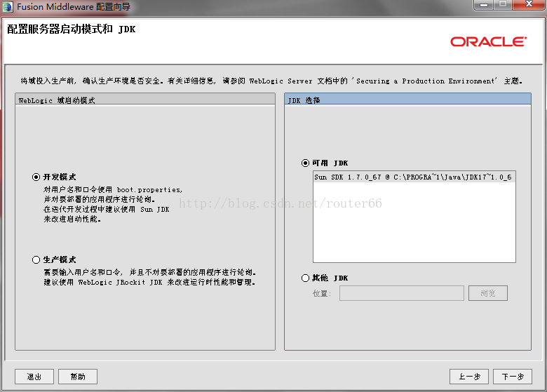Click the 退出 exit button
This screenshot has height=392, width=547.
click(34, 377)
